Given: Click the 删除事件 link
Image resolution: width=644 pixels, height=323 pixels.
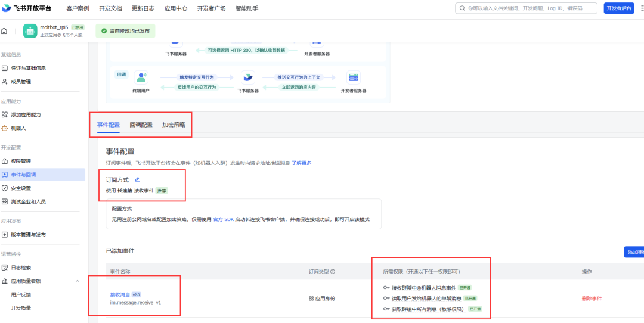Looking at the screenshot, I should [x=592, y=299].
